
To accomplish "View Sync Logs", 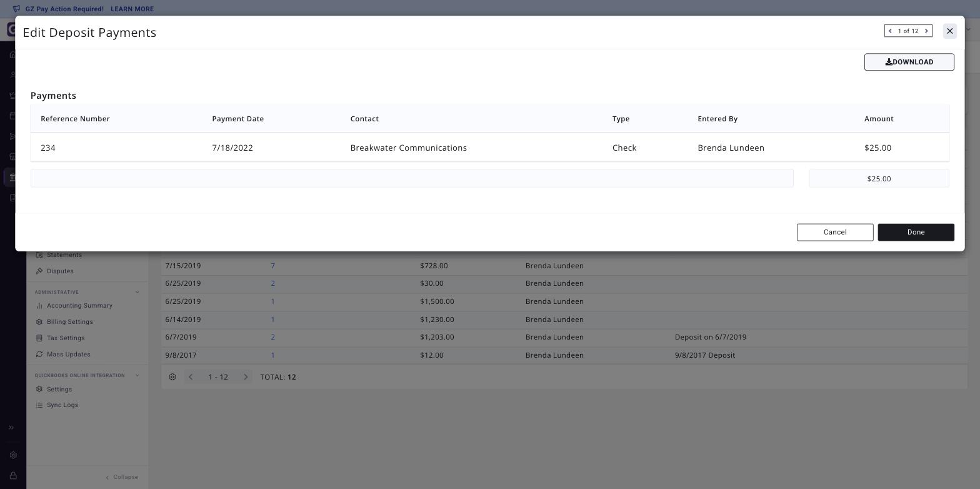I will (x=62, y=405).
